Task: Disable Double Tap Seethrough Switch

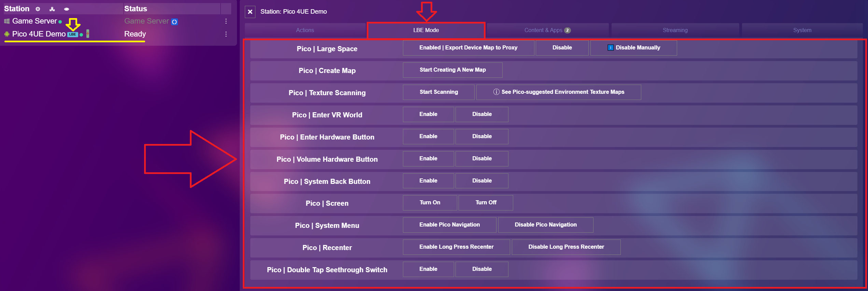Action: (482, 269)
